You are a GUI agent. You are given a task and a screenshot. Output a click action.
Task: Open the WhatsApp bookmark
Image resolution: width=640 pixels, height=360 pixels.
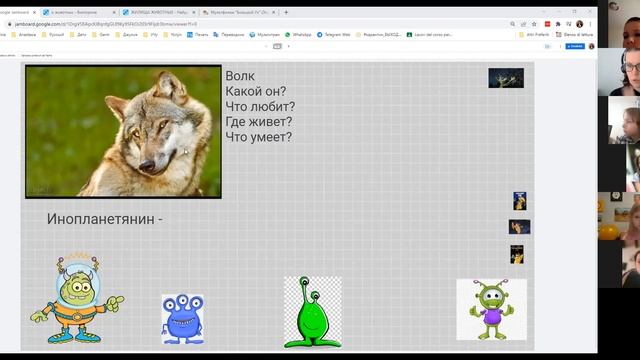pos(298,35)
